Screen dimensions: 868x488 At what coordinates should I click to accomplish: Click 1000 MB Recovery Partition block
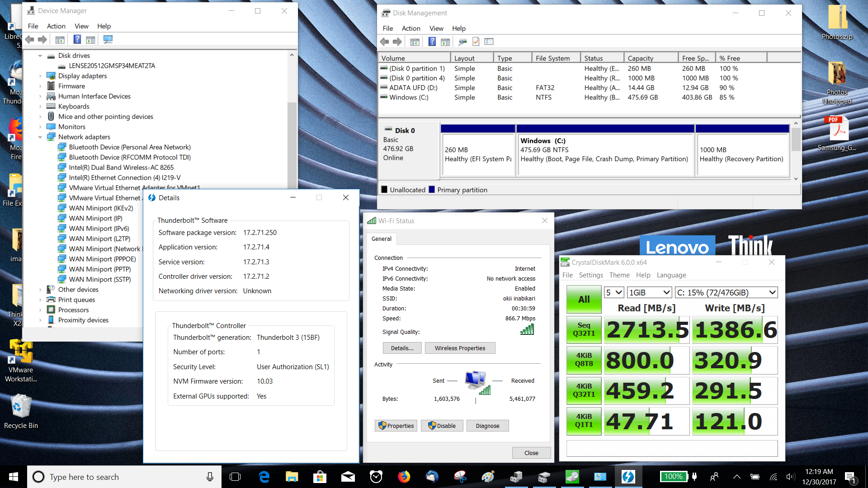742,150
